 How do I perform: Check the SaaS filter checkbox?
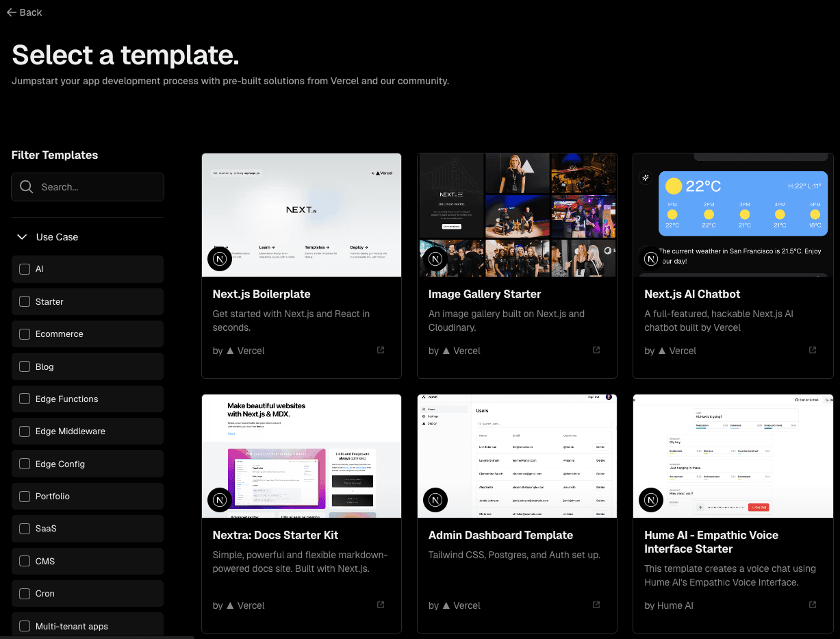pos(25,529)
